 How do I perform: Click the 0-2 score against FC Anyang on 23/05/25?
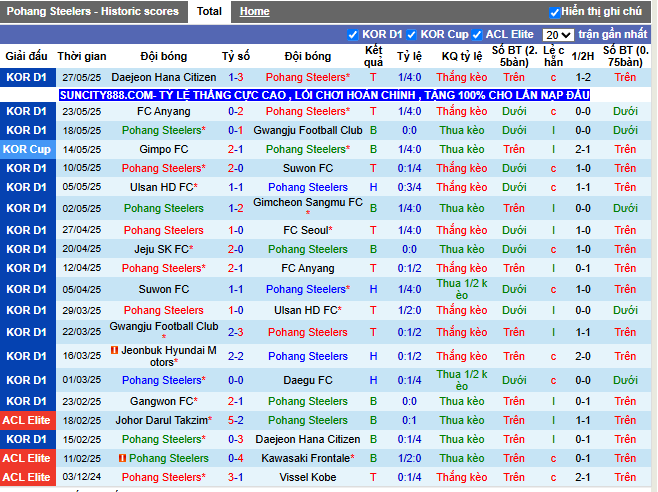click(235, 111)
